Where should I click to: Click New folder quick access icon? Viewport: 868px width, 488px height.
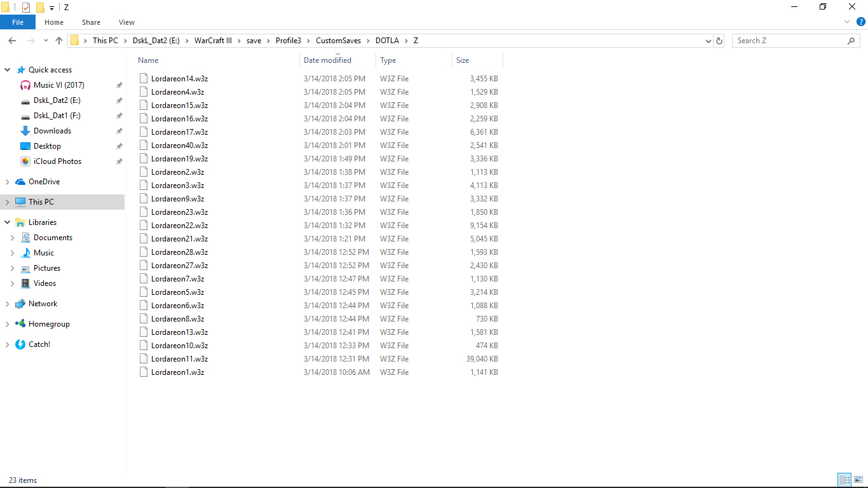(x=40, y=7)
